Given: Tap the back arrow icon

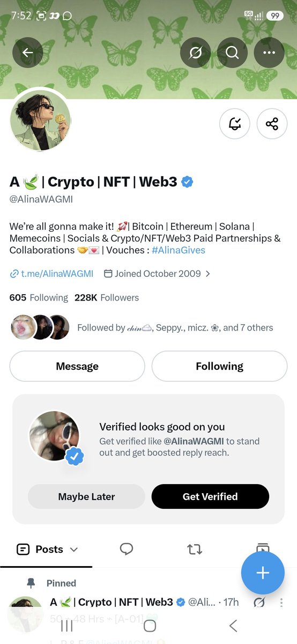Looking at the screenshot, I should coord(27,53).
